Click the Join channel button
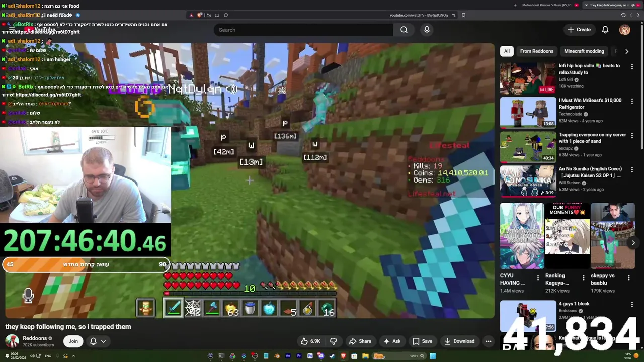Viewport: 644px width, 362px height. 73,341
